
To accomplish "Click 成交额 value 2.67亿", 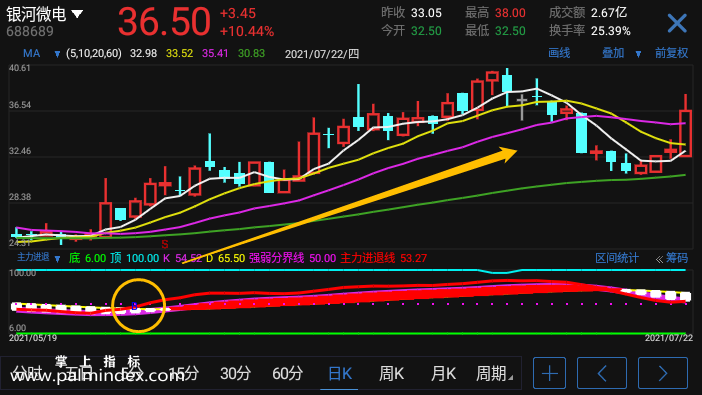I will coord(608,13).
